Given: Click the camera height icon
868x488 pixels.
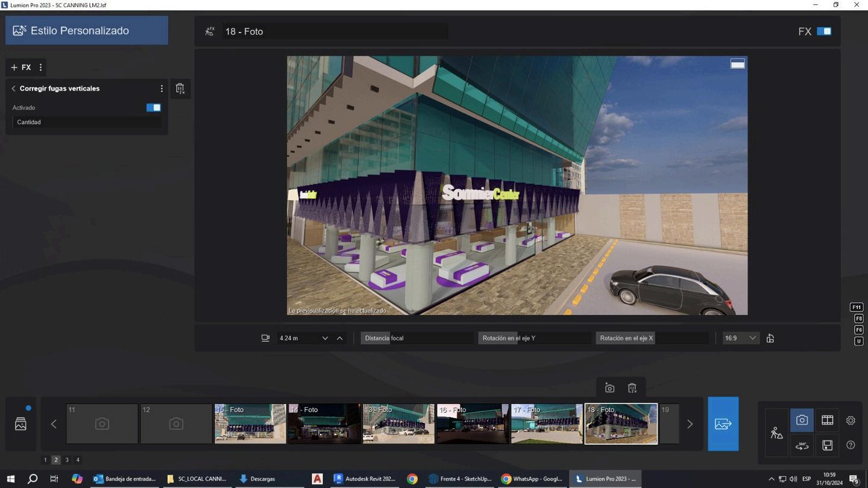Looking at the screenshot, I should pyautogui.click(x=265, y=338).
